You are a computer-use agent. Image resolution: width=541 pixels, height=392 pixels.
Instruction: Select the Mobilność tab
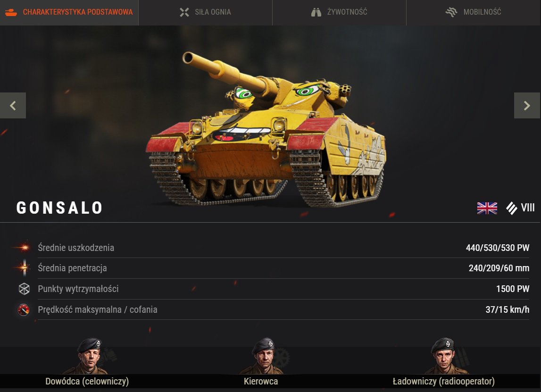pos(474,12)
